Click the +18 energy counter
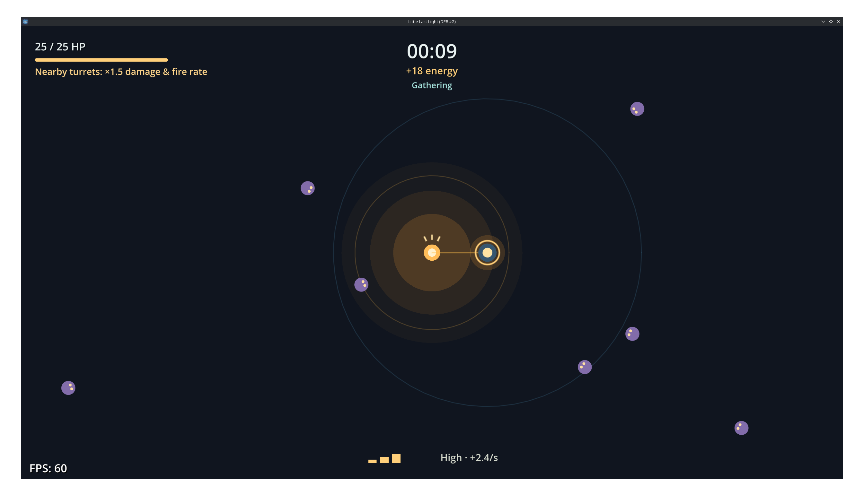 coord(432,71)
